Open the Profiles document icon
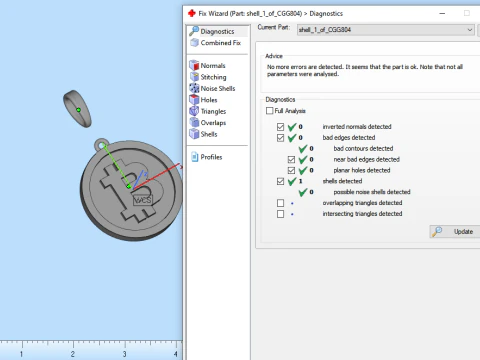The width and height of the screenshot is (480, 360). click(x=195, y=157)
